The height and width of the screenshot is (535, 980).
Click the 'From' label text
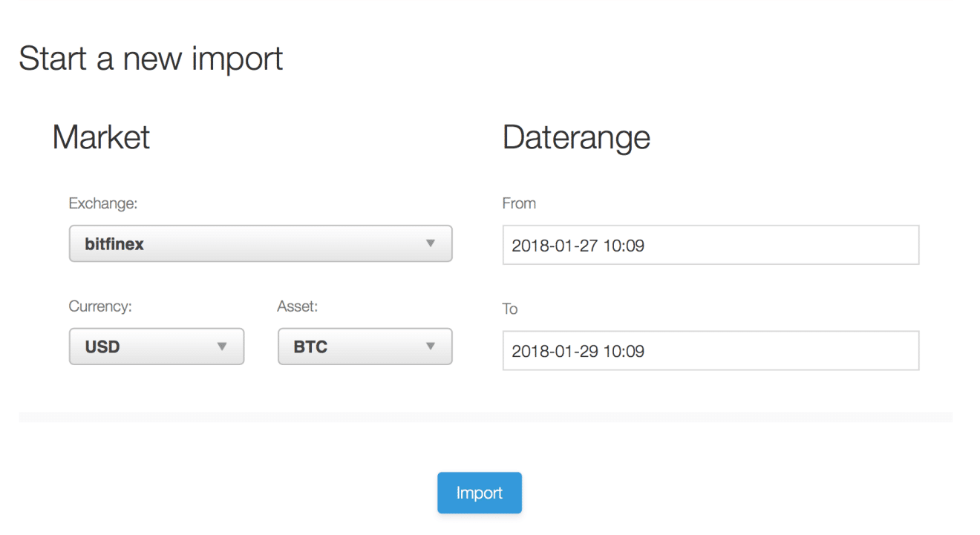519,203
